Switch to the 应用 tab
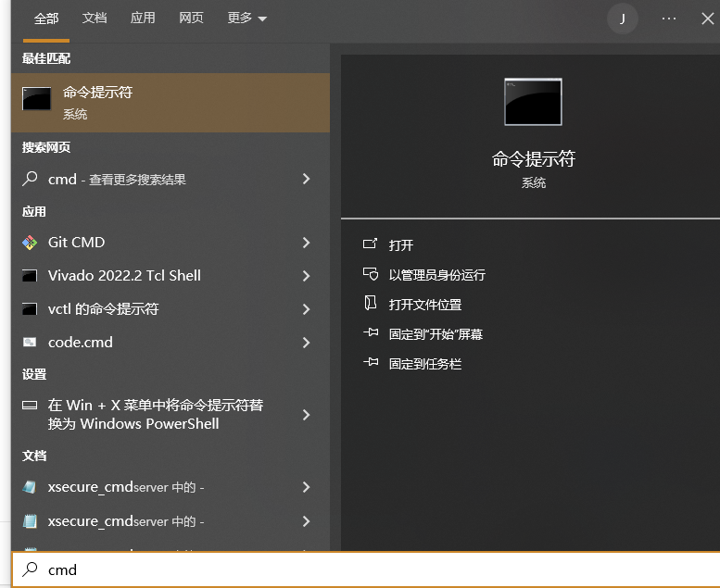Image resolution: width=720 pixels, height=588 pixels. click(143, 18)
